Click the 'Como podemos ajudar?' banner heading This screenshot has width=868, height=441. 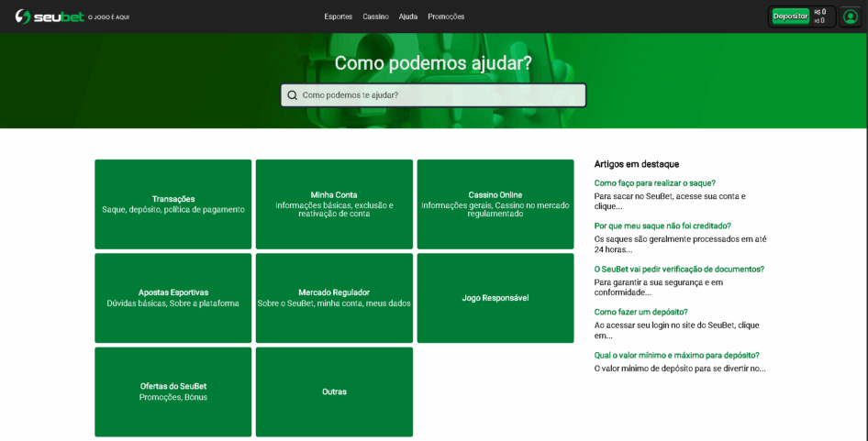coord(433,63)
